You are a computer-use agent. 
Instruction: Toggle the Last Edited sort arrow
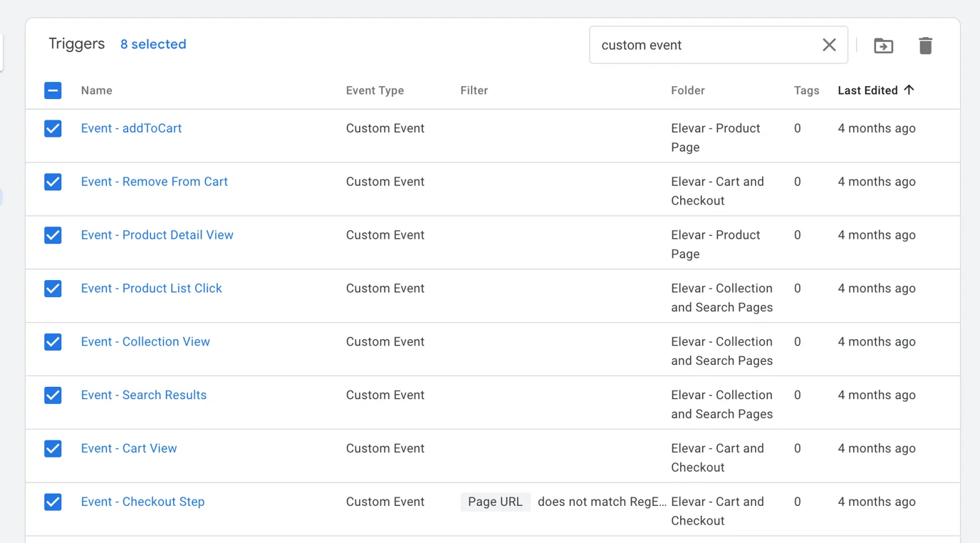pyautogui.click(x=909, y=90)
